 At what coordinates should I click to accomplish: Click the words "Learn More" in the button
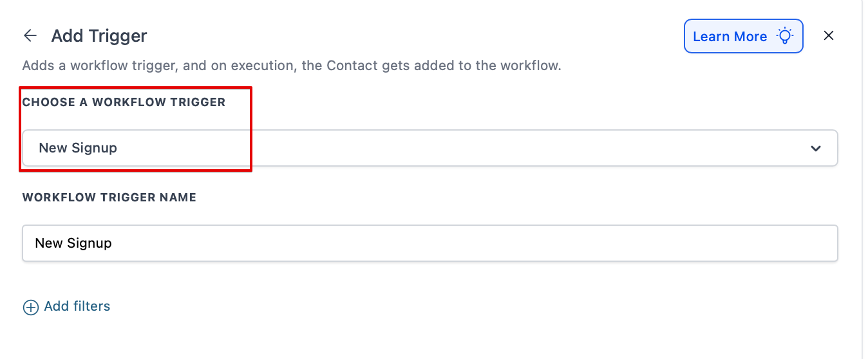pyautogui.click(x=730, y=37)
